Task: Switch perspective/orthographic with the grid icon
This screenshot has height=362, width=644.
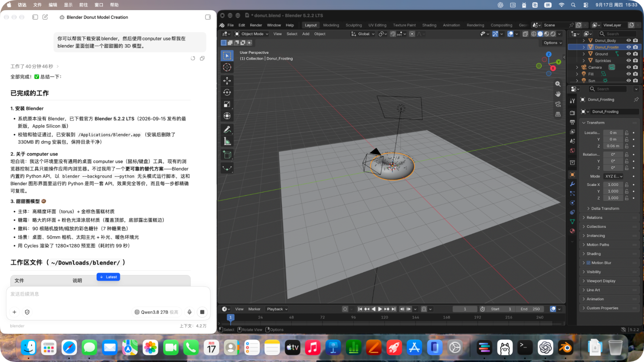Action: click(558, 114)
